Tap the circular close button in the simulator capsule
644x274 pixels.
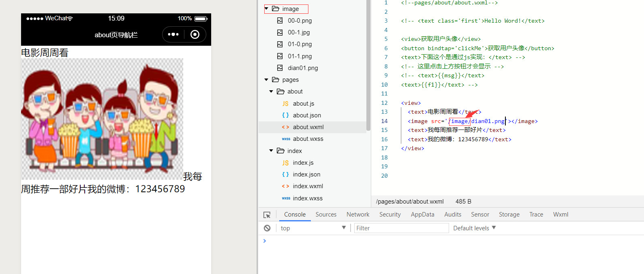pos(195,34)
